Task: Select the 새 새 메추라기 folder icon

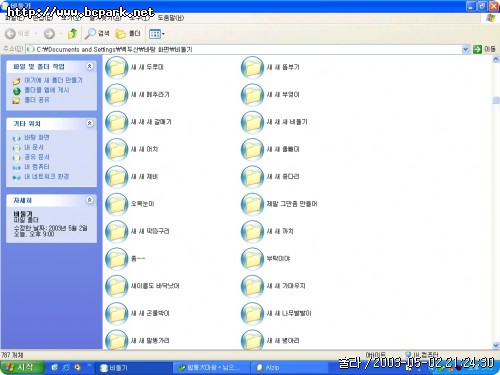Action: tap(117, 95)
